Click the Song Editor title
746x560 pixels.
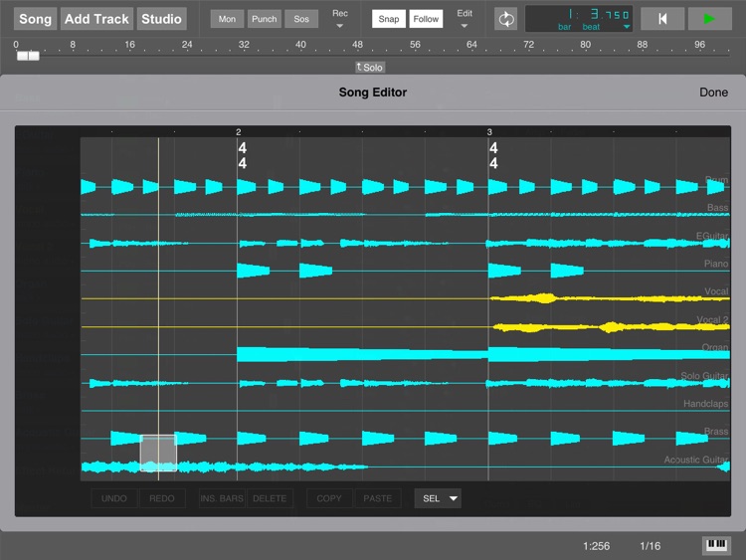(373, 93)
